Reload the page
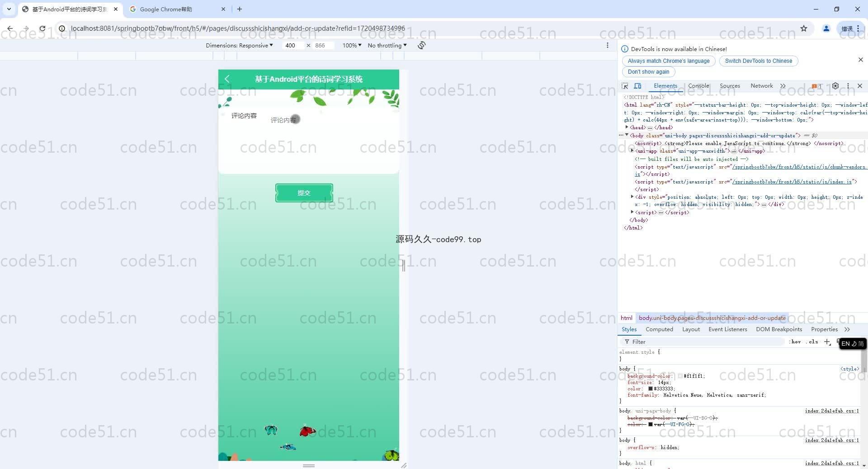 [42, 28]
